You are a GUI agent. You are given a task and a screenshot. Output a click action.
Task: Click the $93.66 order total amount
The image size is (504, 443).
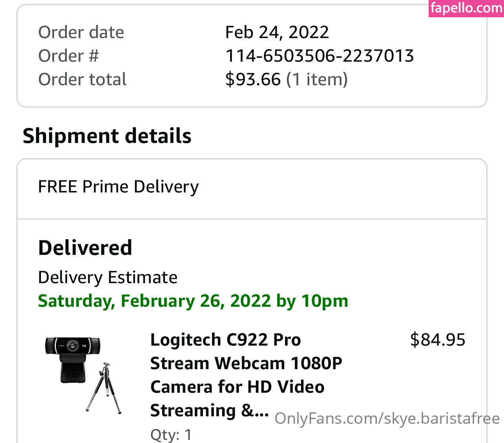point(253,79)
